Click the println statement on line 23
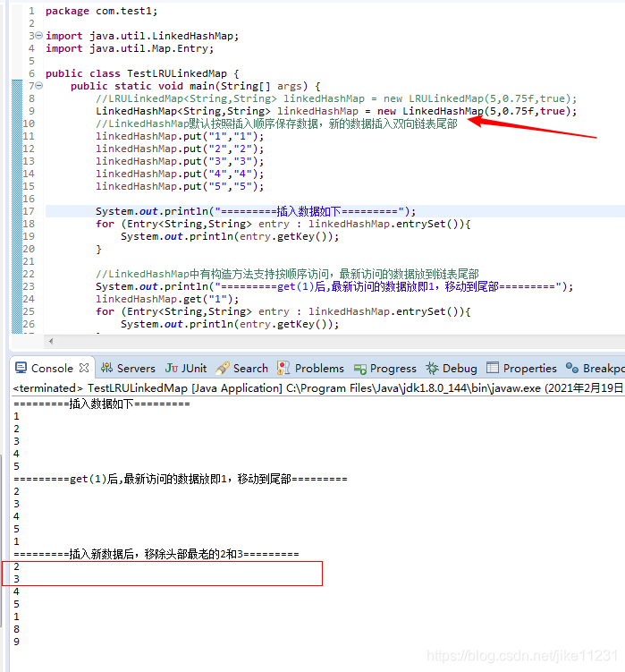625x672 pixels. tap(334, 286)
